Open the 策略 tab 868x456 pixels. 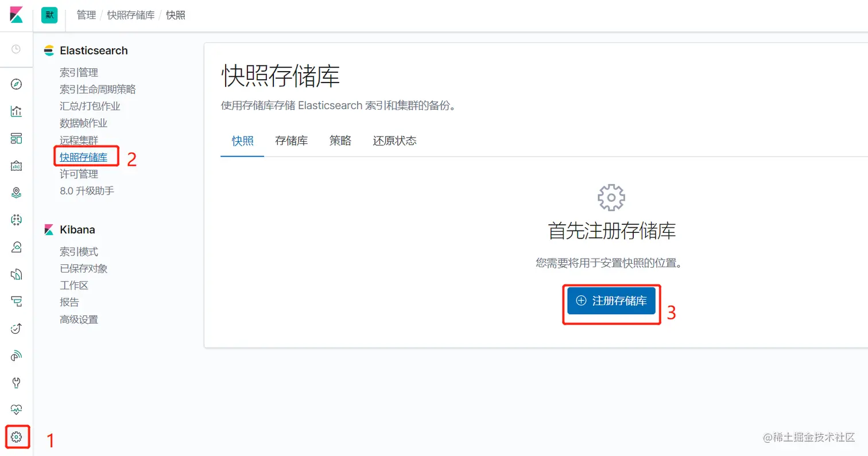point(340,141)
